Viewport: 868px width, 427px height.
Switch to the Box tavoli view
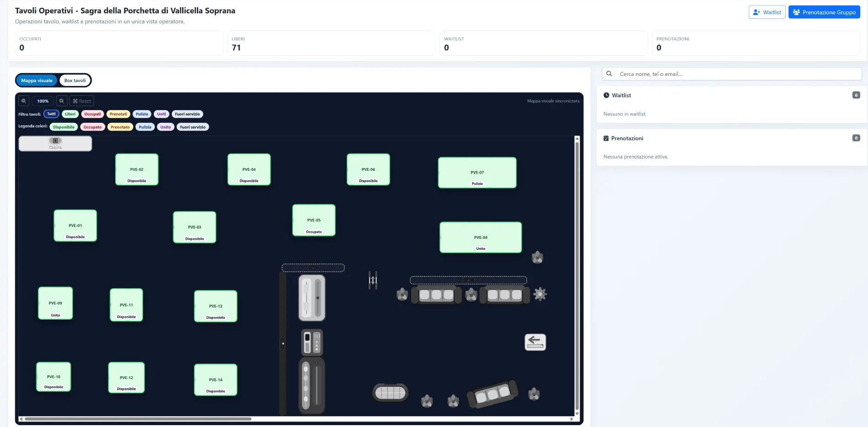75,80
